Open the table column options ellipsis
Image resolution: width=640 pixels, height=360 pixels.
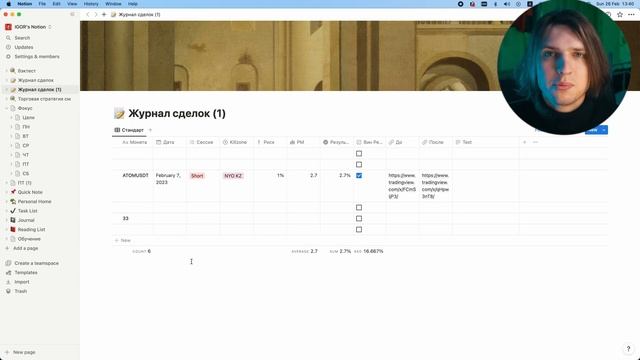(536, 142)
